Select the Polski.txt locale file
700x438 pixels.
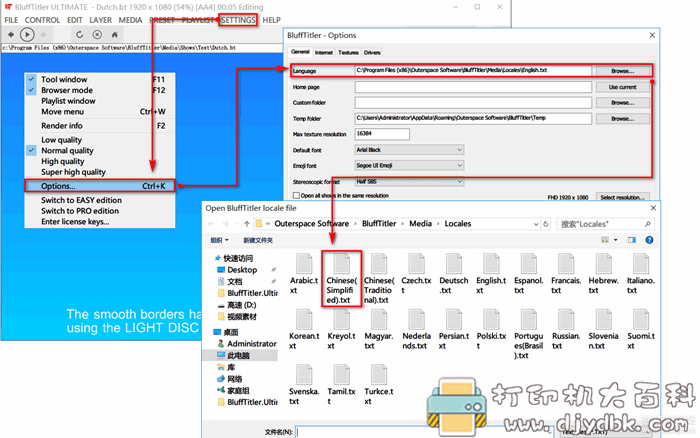491,330
